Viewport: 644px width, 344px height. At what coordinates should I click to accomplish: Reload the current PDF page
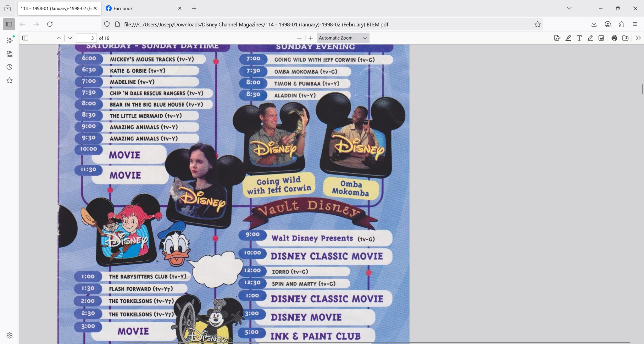50,24
